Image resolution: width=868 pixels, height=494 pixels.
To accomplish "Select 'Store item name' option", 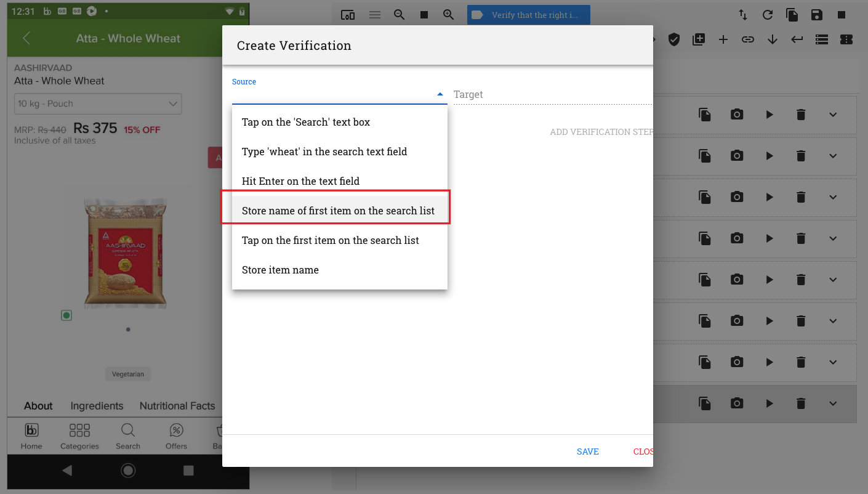I will tap(339, 270).
